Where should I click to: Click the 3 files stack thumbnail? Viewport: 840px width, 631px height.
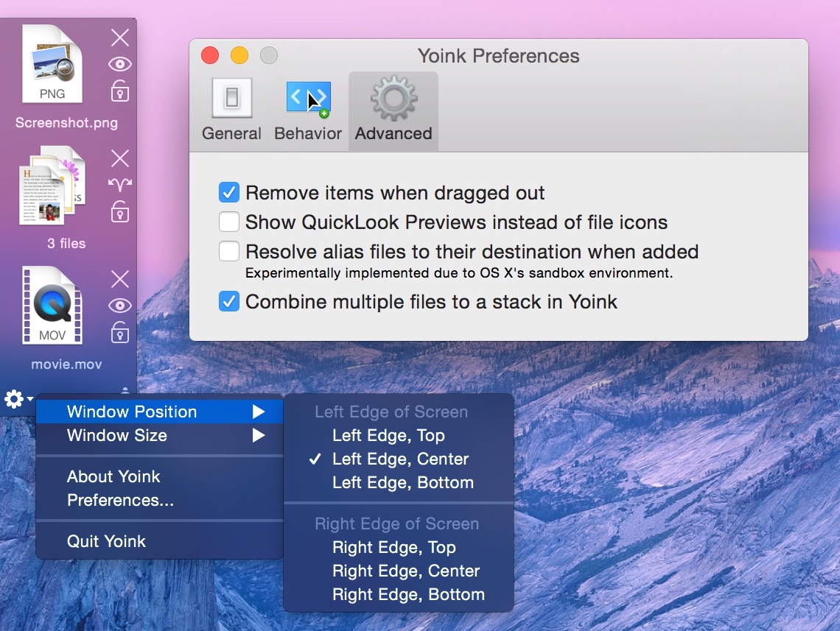[x=52, y=186]
